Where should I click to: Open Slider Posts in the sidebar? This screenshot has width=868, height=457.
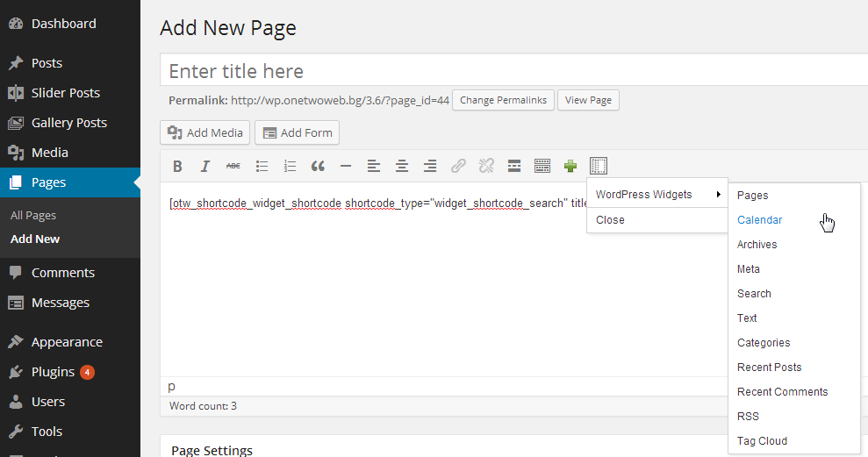coord(69,93)
